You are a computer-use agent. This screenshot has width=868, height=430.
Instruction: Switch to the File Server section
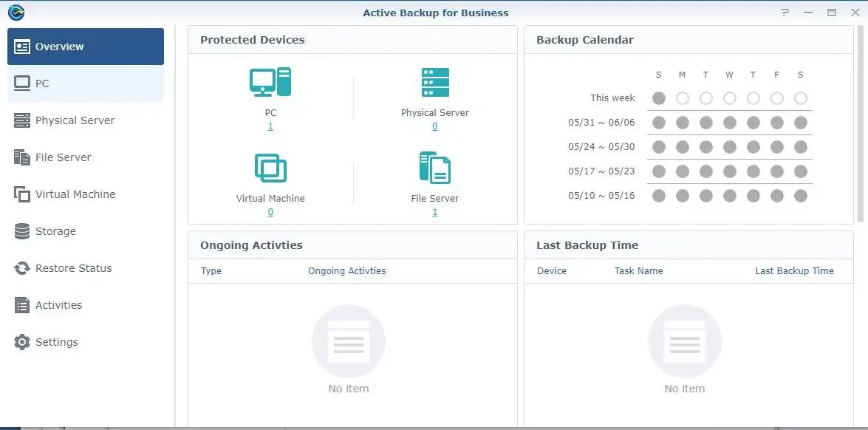[86, 157]
